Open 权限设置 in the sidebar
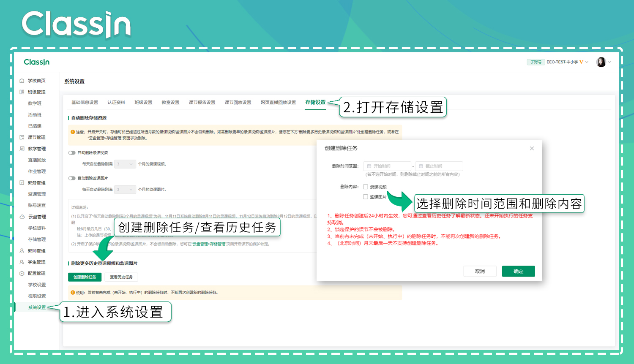The height and width of the screenshot is (364, 634). tap(37, 296)
